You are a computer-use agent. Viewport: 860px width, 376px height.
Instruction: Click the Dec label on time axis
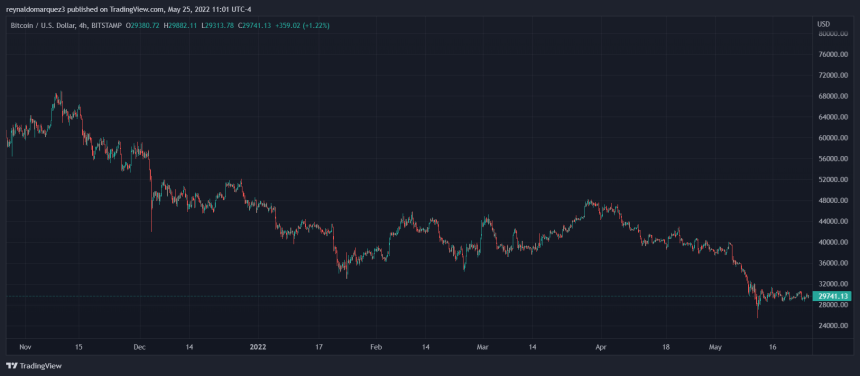139,347
